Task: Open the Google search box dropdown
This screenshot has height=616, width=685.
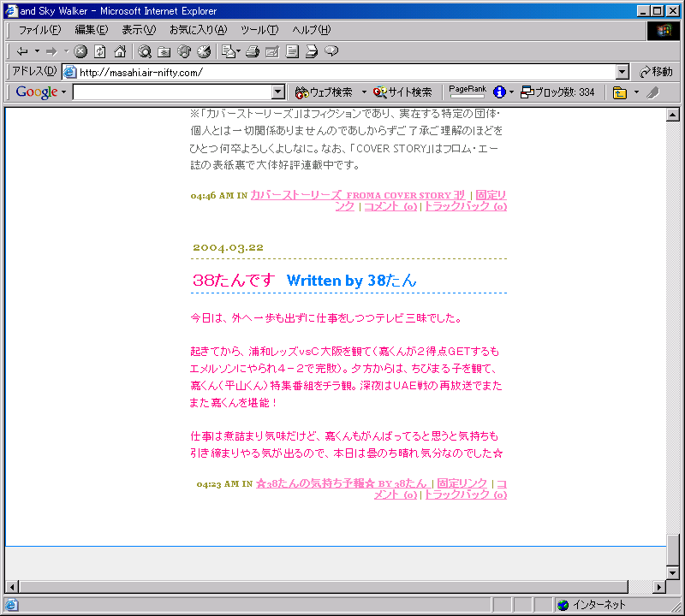Action: (x=277, y=92)
